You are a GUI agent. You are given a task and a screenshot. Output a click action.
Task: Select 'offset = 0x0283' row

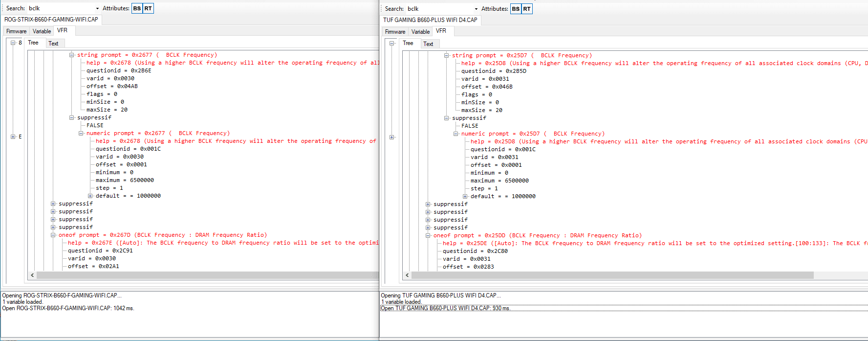pos(468,267)
